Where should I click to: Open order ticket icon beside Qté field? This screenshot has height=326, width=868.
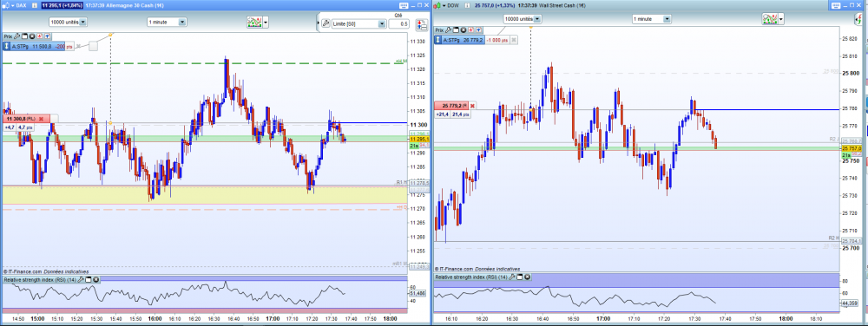point(422,24)
